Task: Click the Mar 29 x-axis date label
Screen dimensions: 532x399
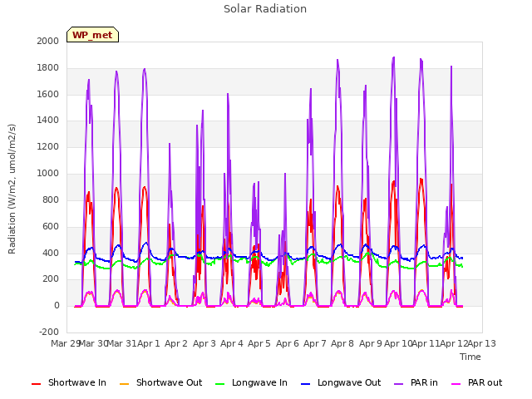Action: pyautogui.click(x=65, y=343)
